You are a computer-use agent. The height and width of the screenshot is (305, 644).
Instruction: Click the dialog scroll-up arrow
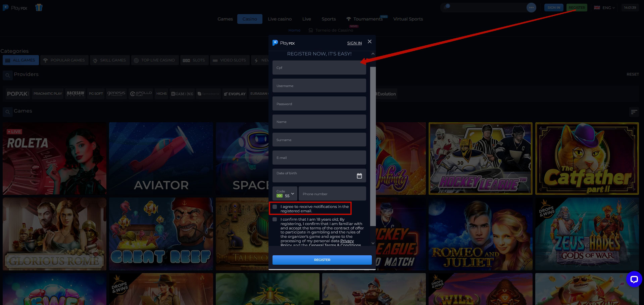click(373, 54)
